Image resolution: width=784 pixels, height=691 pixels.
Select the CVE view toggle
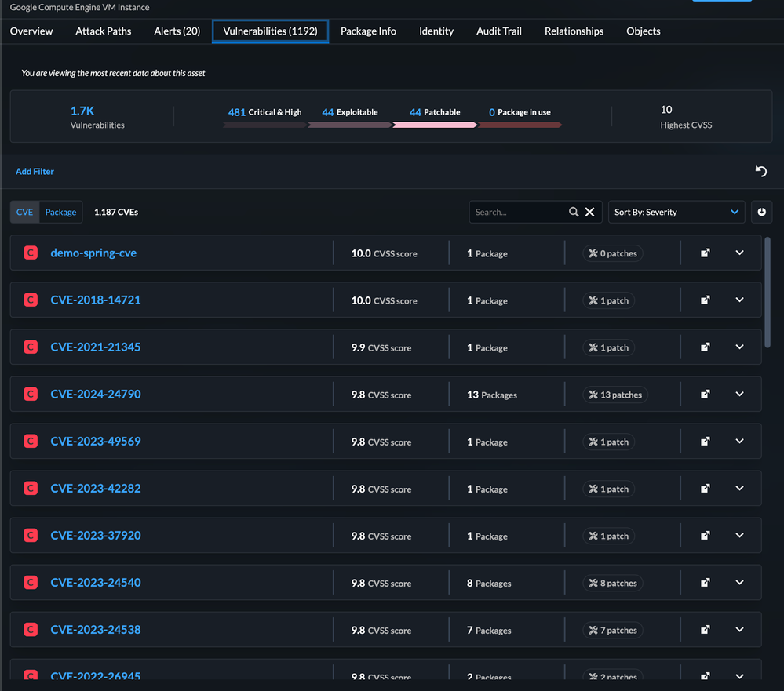25,212
